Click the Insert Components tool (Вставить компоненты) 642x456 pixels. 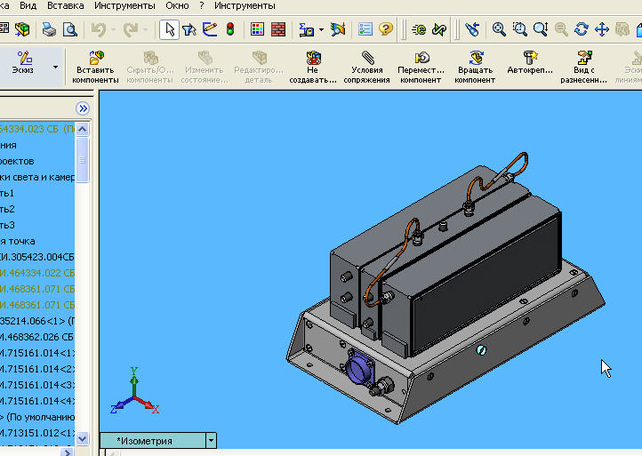pos(96,67)
